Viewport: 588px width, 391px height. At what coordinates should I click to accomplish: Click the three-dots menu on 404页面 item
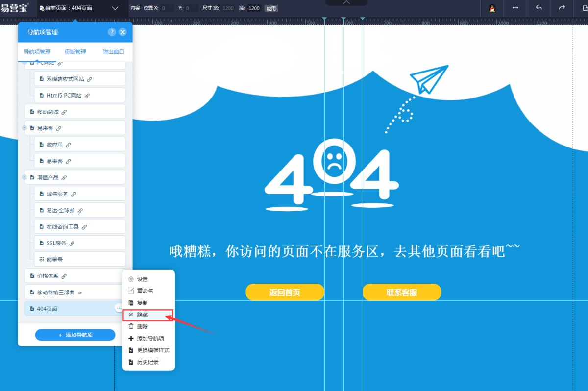[x=119, y=308]
